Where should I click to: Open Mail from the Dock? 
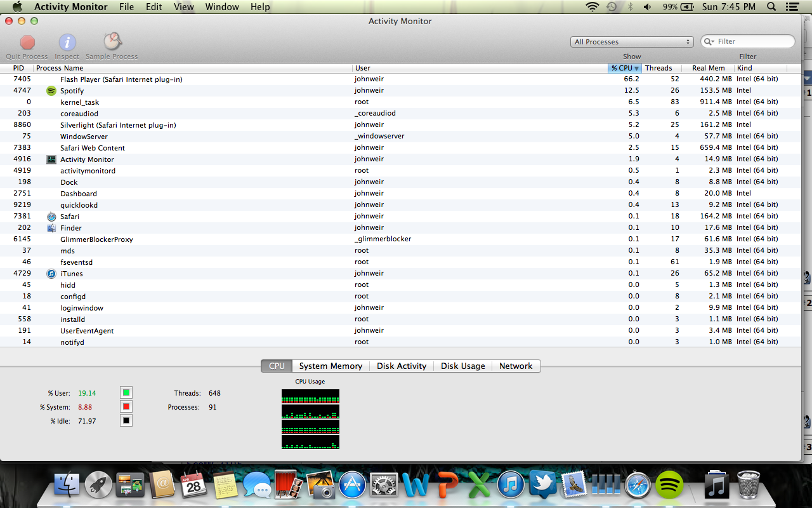tap(575, 486)
